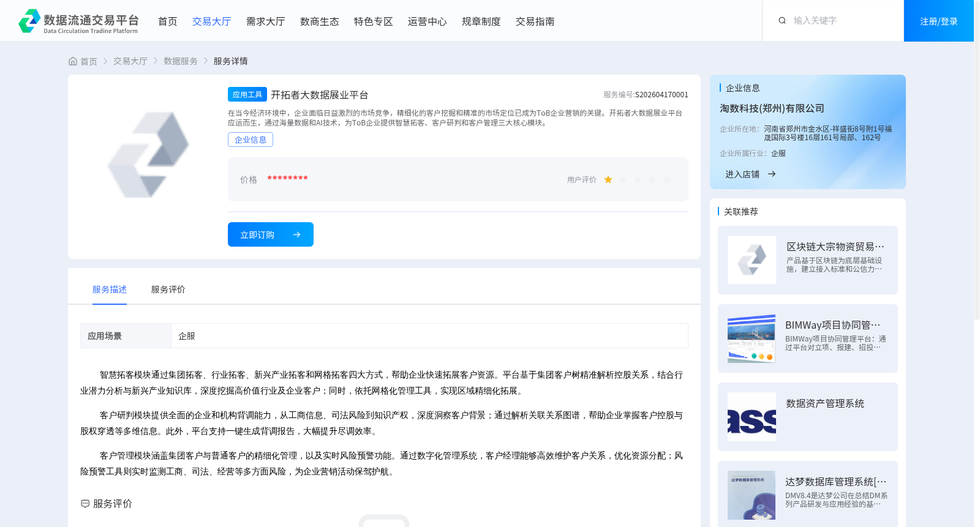Click the 应用工具 tag label
The image size is (980, 527).
247,94
